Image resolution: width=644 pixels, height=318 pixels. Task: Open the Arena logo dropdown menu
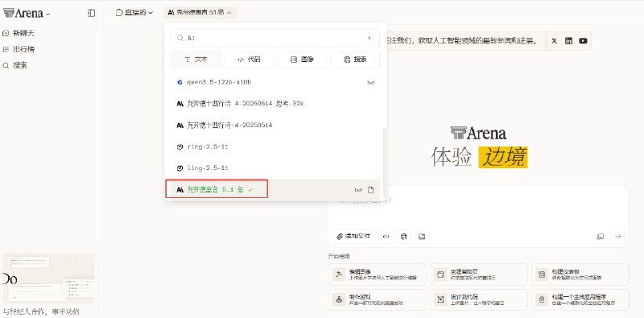coord(27,13)
